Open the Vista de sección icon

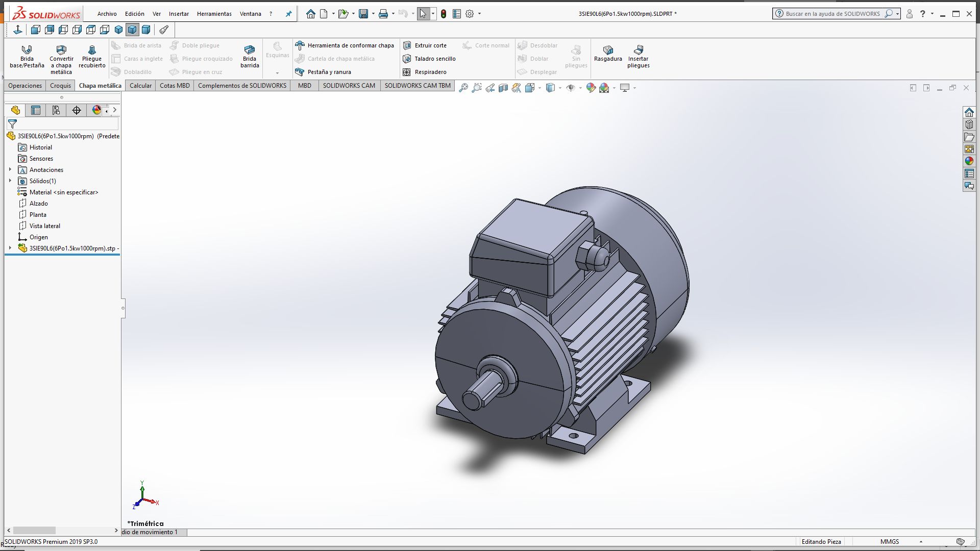click(x=503, y=88)
